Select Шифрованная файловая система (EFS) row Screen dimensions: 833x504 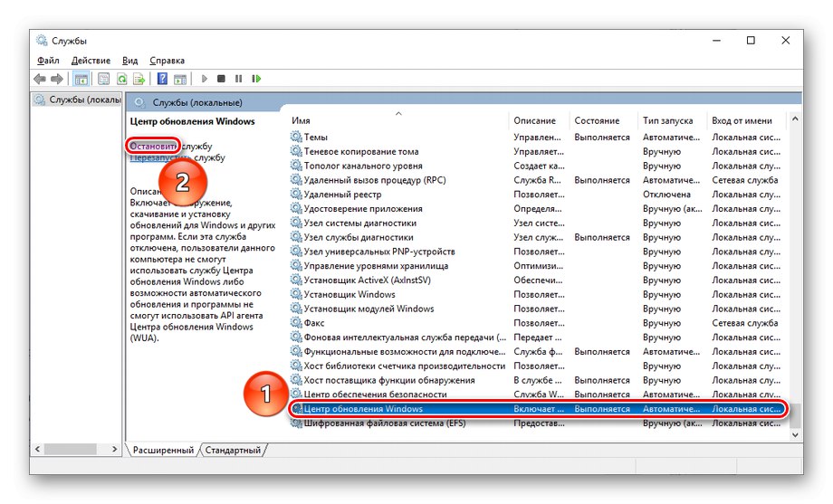(538, 423)
